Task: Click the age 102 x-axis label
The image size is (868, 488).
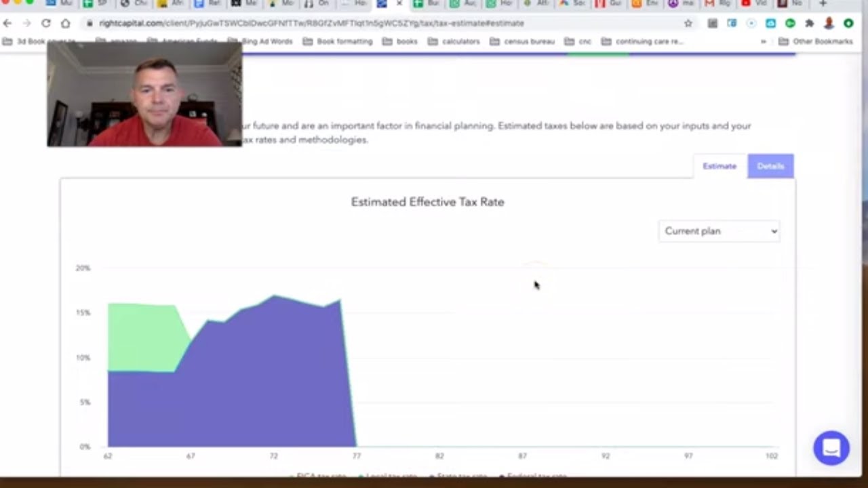Action: click(x=772, y=456)
